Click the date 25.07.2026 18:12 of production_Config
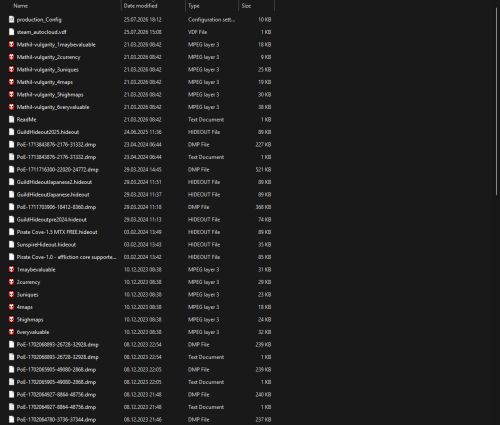The height and width of the screenshot is (425, 500). point(143,20)
